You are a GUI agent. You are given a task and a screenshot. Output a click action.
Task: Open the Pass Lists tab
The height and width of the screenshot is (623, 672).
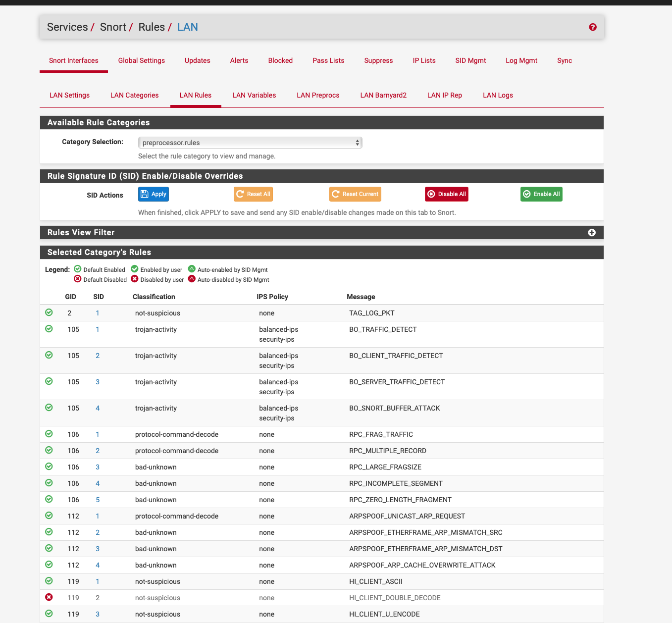point(328,60)
